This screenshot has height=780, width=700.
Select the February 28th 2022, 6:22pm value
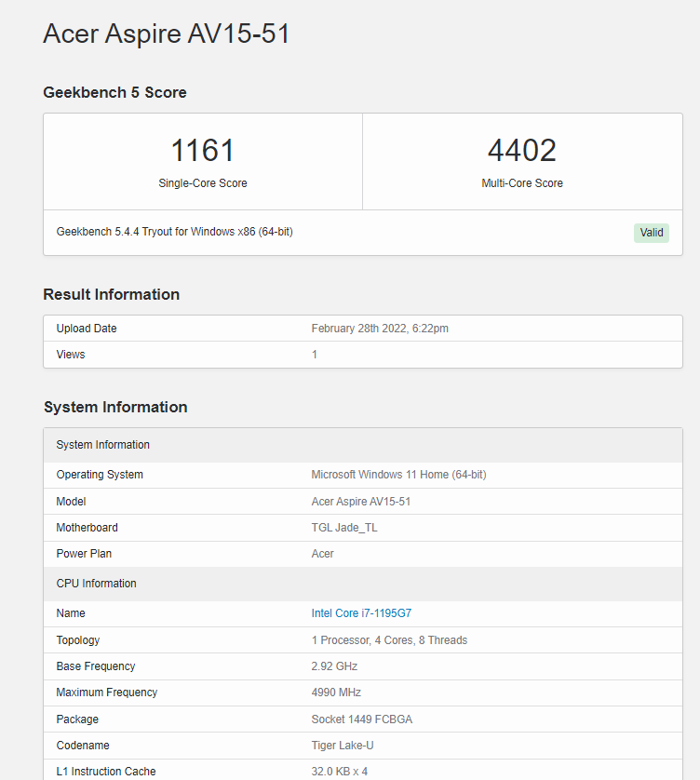tap(380, 329)
